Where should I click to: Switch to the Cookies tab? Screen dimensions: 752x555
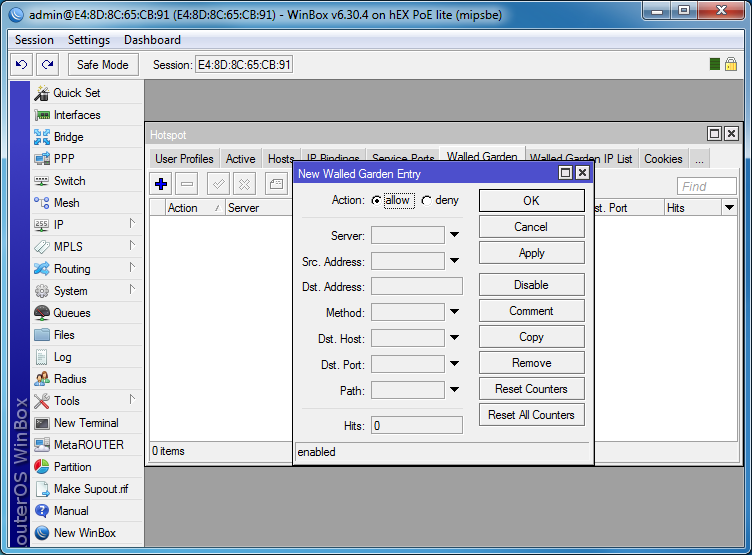pos(663,159)
